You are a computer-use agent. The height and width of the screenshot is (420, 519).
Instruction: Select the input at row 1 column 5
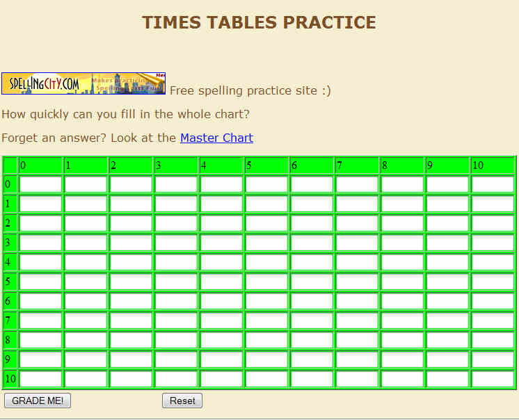pyautogui.click(x=266, y=204)
